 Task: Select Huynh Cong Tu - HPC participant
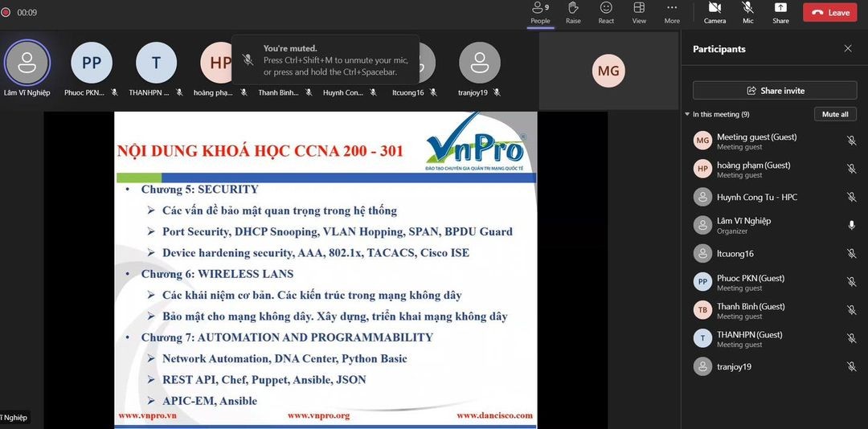coord(775,197)
